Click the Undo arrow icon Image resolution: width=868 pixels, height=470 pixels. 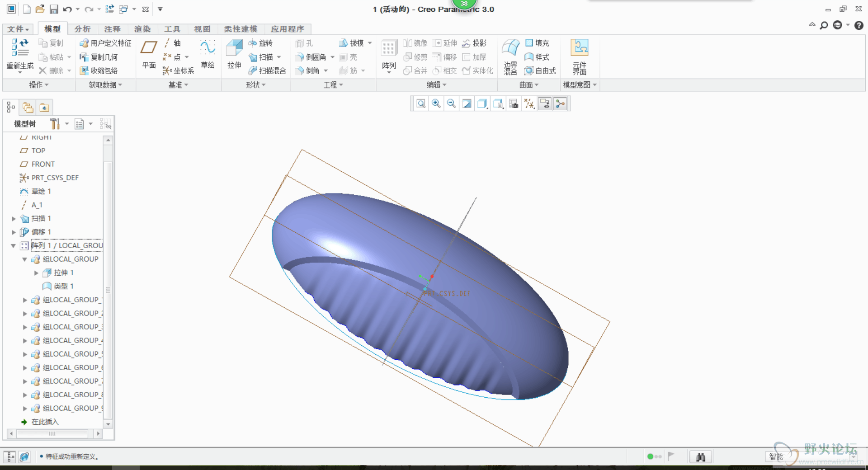coord(67,9)
